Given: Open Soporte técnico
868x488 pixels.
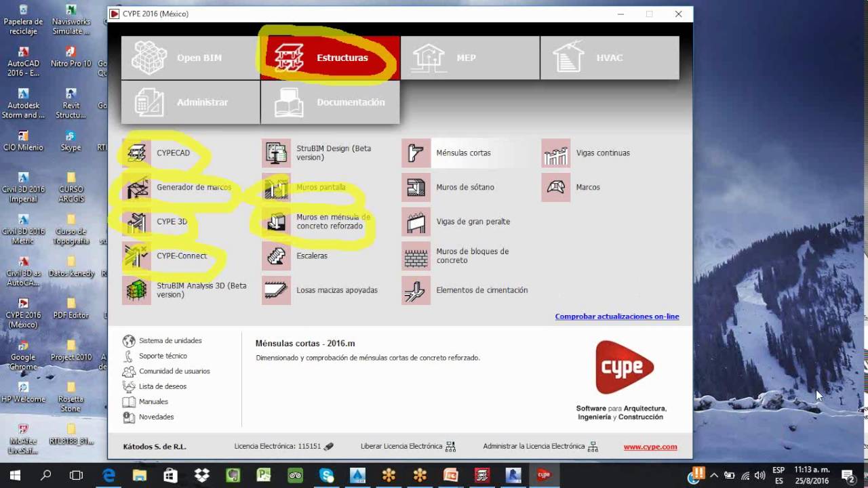Looking at the screenshot, I should pyautogui.click(x=155, y=356).
